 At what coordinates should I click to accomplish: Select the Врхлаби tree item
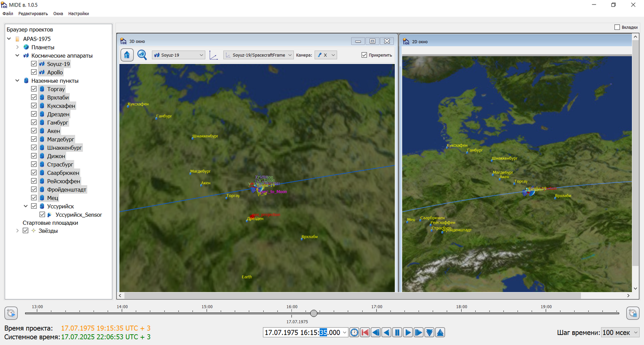[58, 98]
